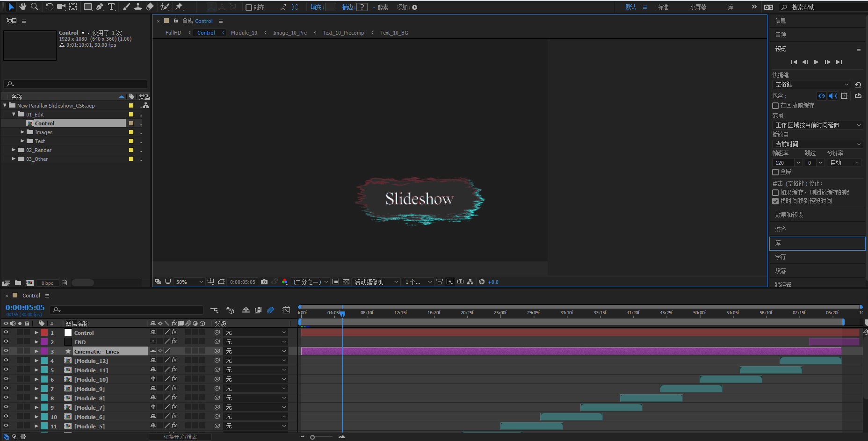Create new folder in Project panel
Viewport: 868px width, 441px height.
tap(18, 283)
